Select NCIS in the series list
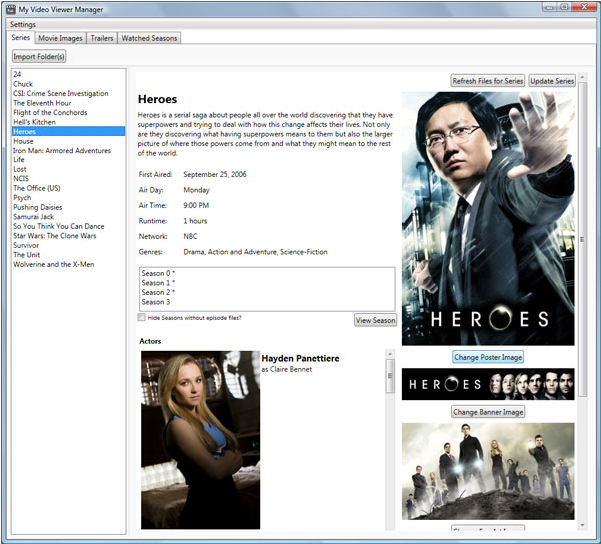 point(68,179)
